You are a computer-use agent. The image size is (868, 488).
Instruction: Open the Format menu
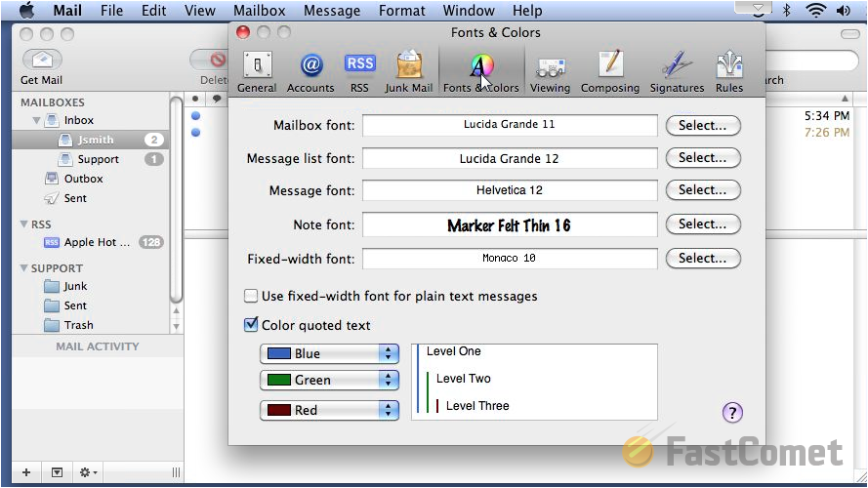402,11
